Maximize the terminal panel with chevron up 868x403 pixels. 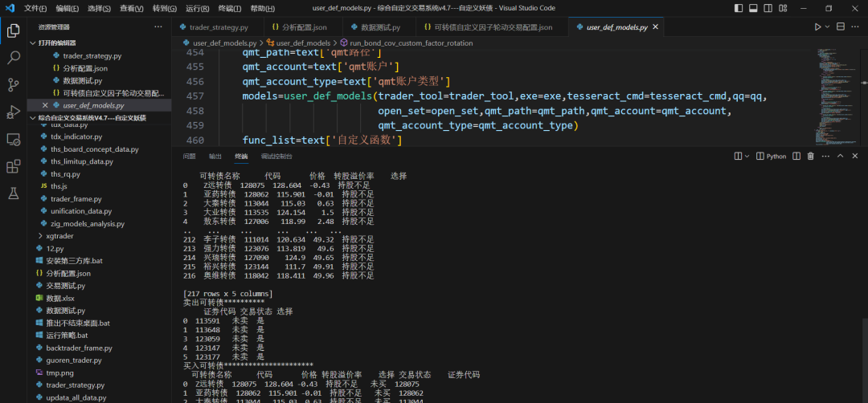[x=841, y=157]
